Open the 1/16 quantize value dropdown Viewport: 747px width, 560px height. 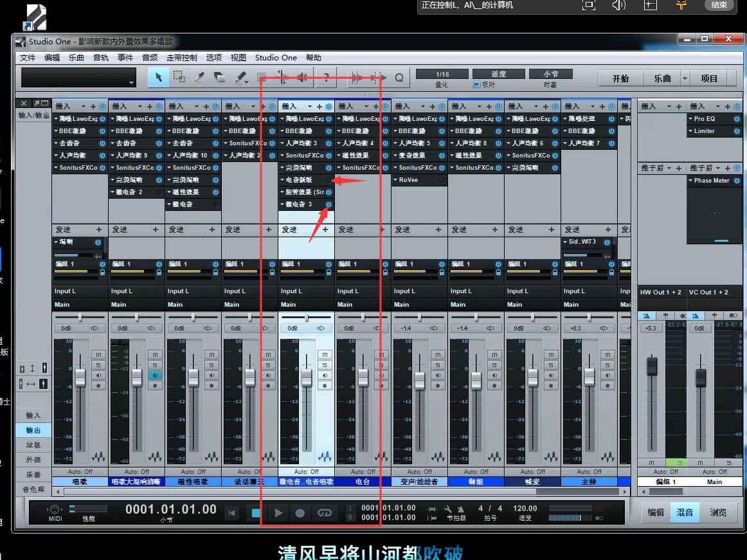[442, 74]
